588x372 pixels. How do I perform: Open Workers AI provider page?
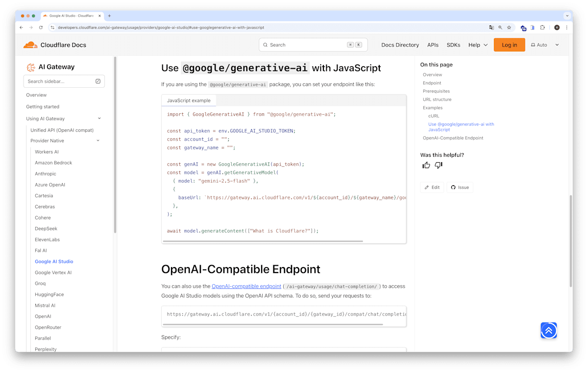coord(47,152)
